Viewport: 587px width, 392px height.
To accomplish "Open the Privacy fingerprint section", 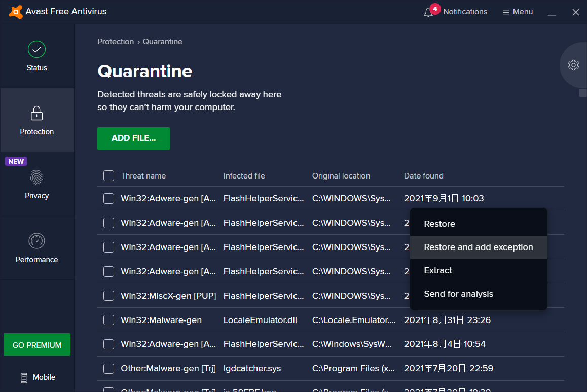I will pos(36,184).
